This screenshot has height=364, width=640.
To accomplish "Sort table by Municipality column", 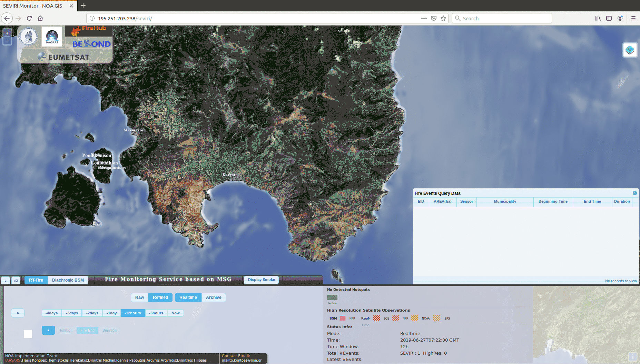I will click(x=505, y=202).
